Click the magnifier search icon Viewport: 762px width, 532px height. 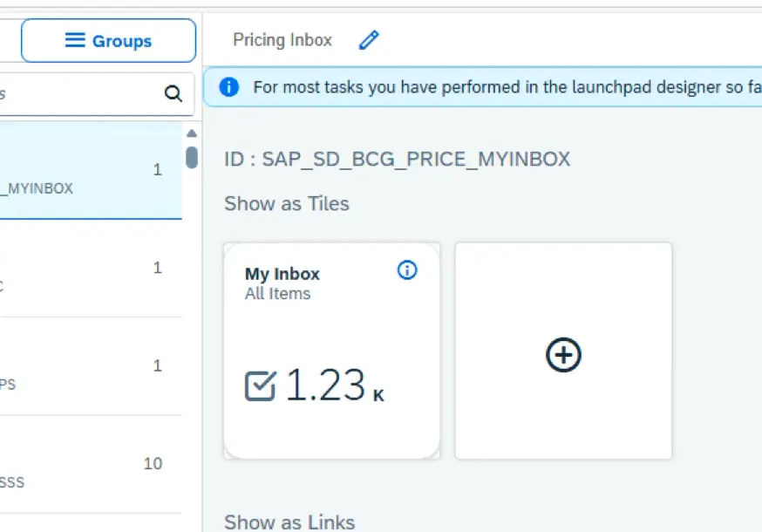[173, 94]
